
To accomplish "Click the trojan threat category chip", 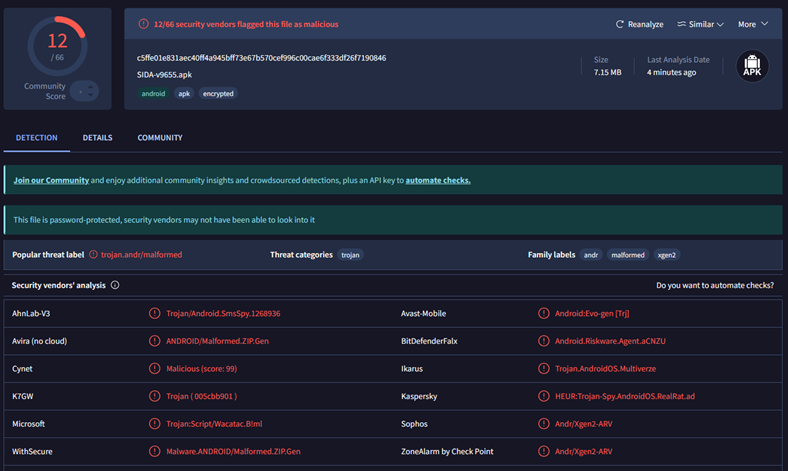I will tap(350, 255).
